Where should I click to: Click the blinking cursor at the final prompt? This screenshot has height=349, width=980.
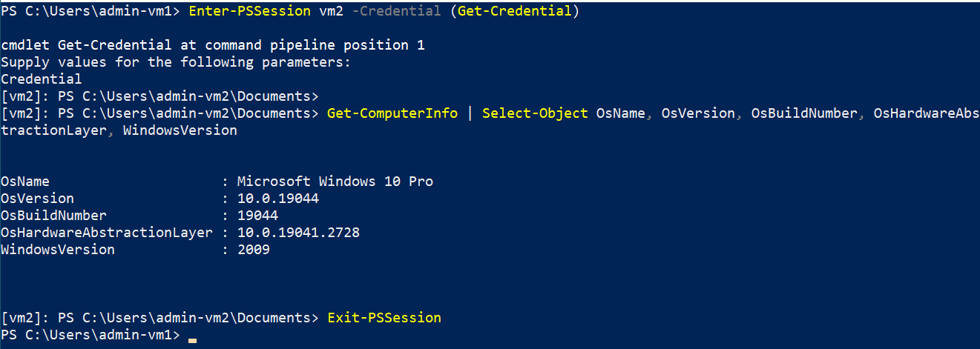(x=193, y=341)
